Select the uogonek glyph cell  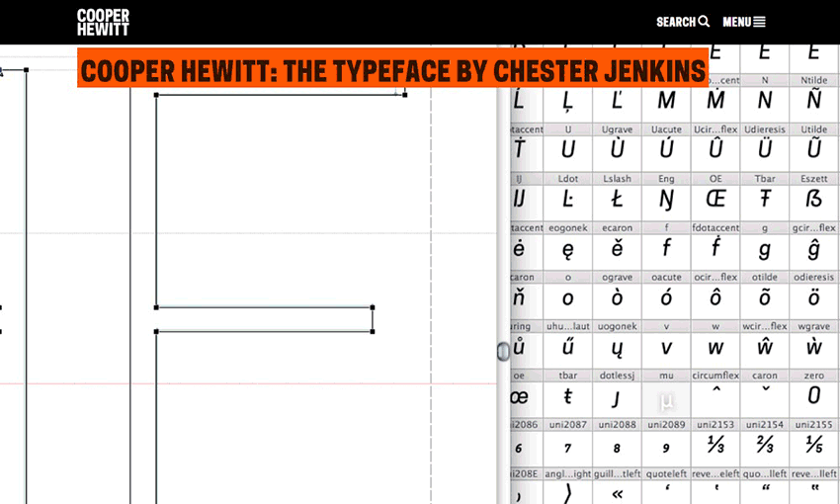point(617,346)
